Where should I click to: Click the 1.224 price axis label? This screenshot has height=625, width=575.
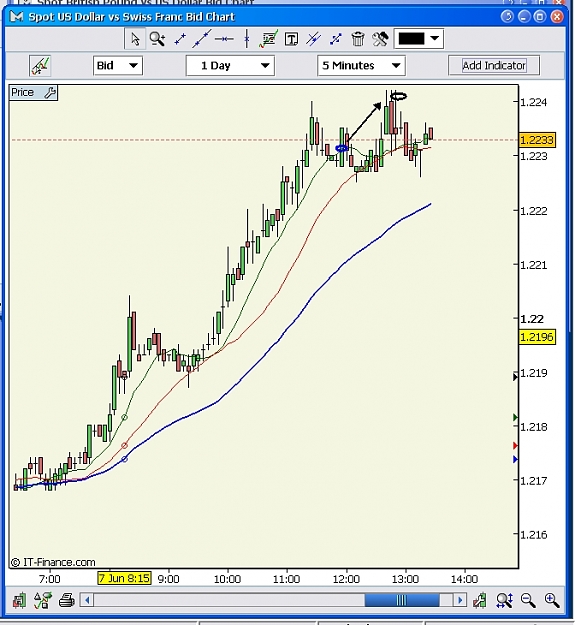coord(534,102)
